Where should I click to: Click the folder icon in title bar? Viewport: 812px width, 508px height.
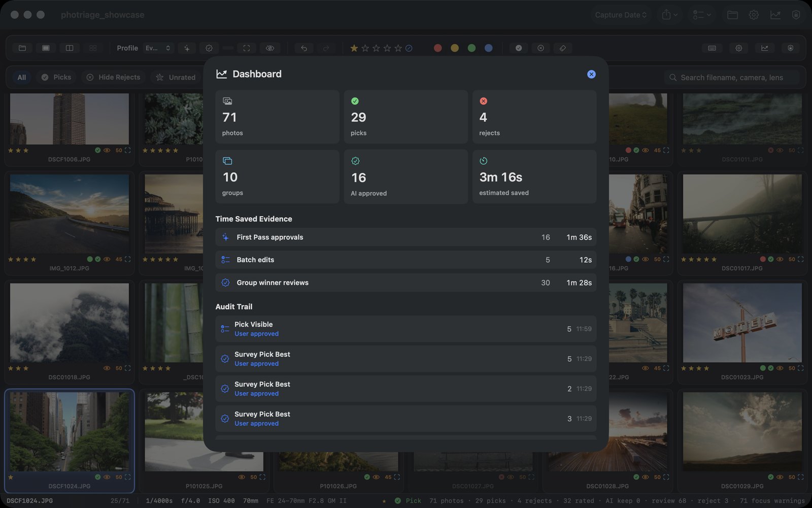[x=732, y=15]
